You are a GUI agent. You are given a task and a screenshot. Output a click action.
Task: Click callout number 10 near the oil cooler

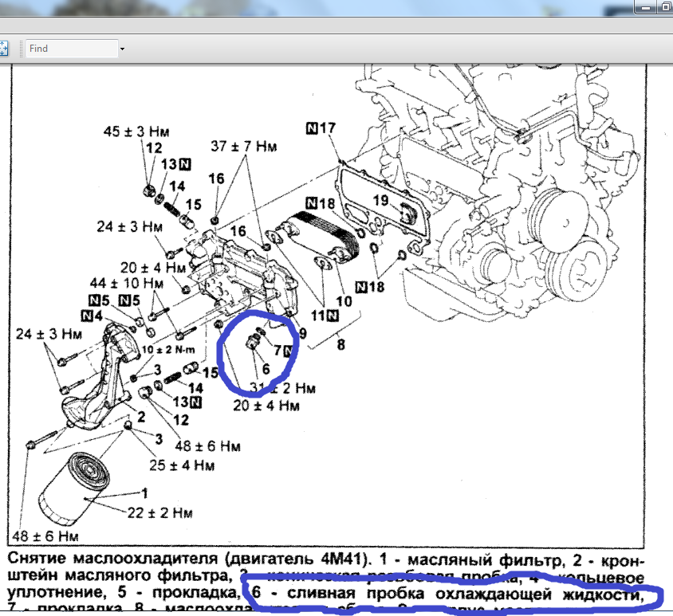click(x=344, y=300)
